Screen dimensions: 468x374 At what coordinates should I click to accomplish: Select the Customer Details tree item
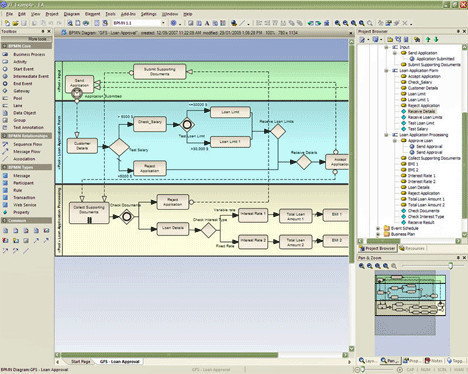click(x=423, y=88)
